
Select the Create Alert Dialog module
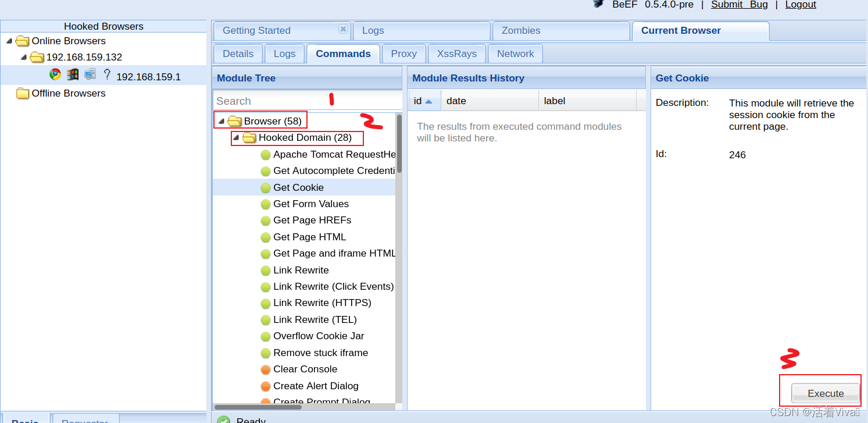coord(316,386)
